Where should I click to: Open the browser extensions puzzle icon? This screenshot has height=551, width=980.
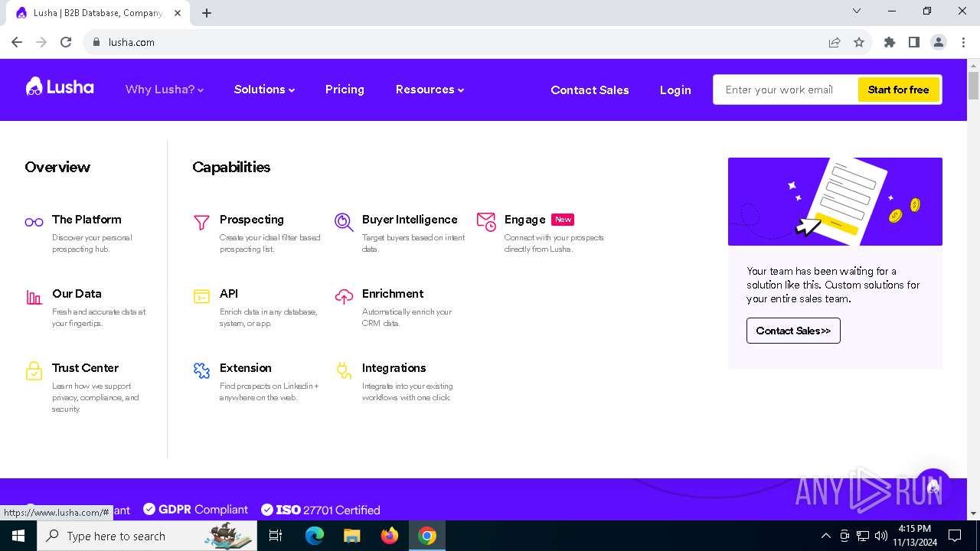click(890, 42)
